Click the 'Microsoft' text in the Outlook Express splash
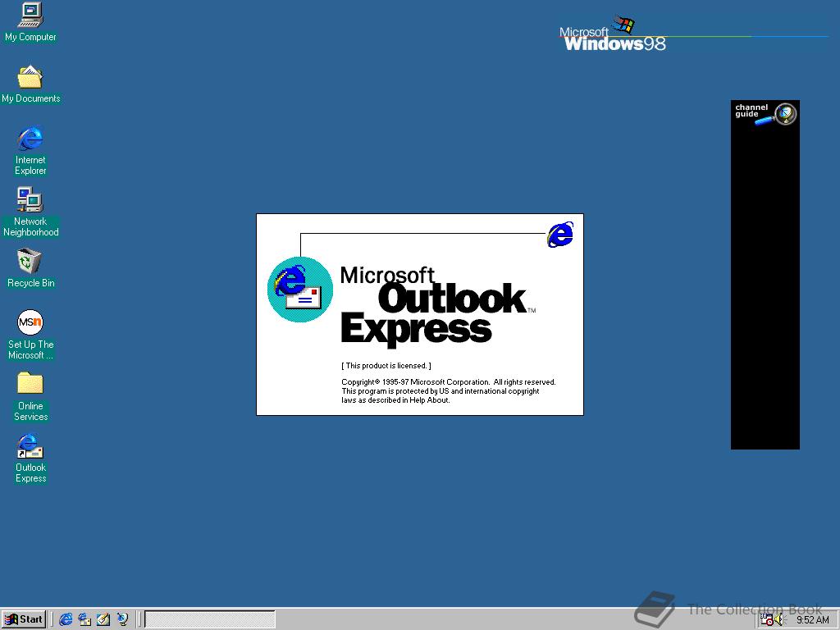The image size is (840, 630). 387,276
